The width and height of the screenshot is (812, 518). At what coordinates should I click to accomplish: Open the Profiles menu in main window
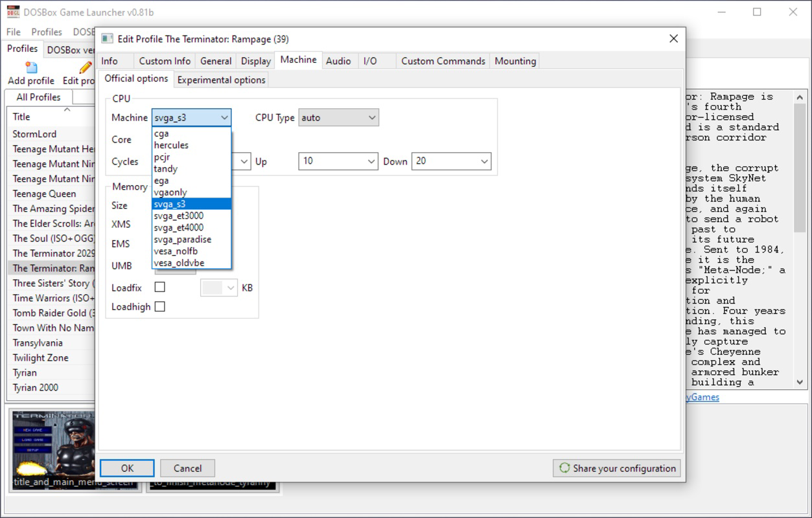click(x=47, y=32)
